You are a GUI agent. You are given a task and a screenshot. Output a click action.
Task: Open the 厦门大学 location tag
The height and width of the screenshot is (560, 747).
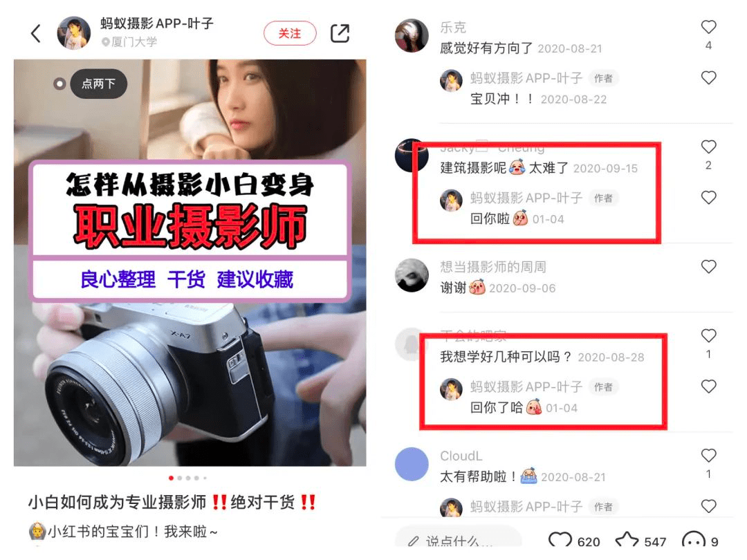coord(129,42)
